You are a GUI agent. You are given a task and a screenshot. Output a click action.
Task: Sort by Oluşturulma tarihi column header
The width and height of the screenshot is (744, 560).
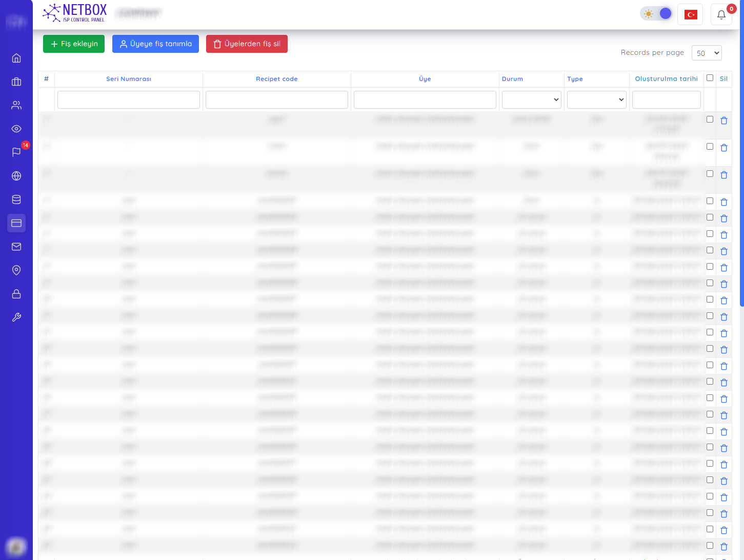[666, 79]
